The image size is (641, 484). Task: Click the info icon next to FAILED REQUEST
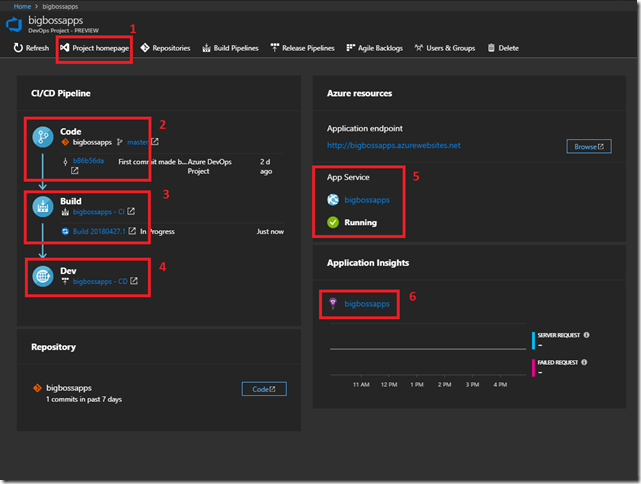pyautogui.click(x=584, y=362)
